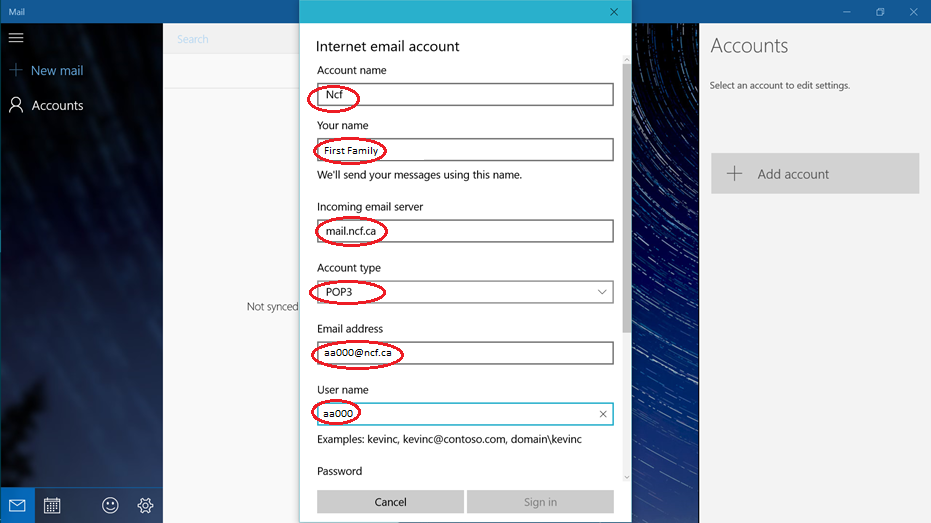Open the Calendar app icon

(52, 505)
